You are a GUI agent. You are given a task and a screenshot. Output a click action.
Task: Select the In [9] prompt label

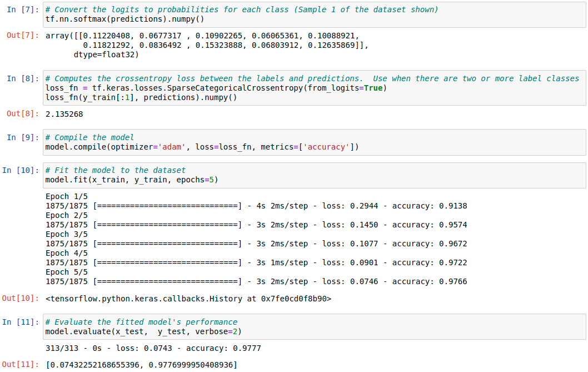[22, 137]
